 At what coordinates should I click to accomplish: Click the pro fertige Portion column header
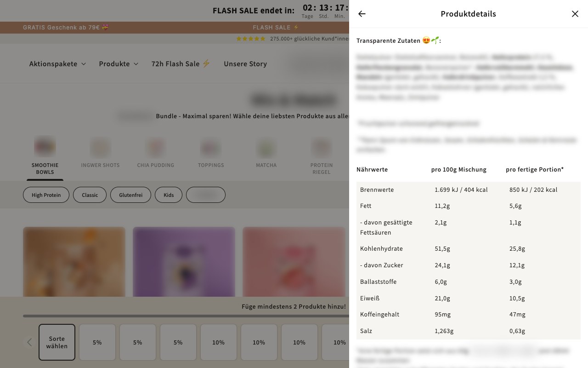point(535,169)
